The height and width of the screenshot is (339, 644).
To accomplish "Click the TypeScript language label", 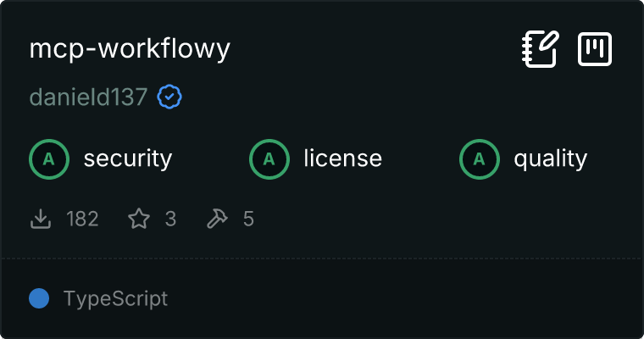I will tap(115, 298).
